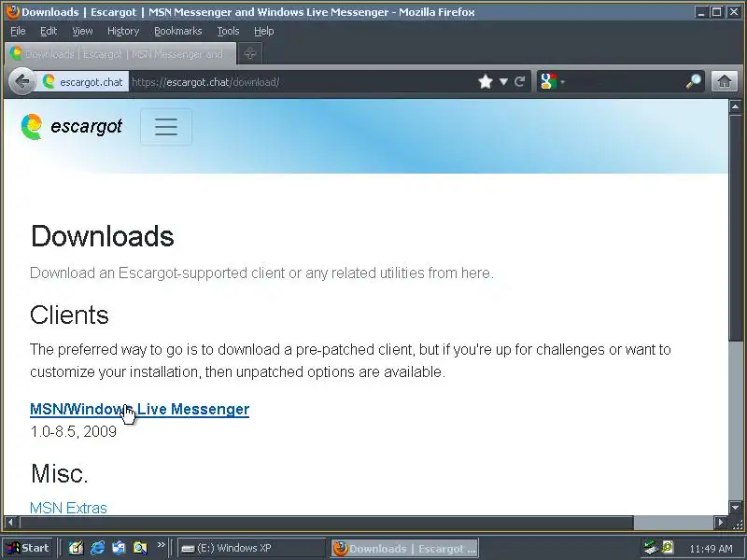Image resolution: width=747 pixels, height=560 pixels.
Task: Show more Quick Launch items chevron
Action: 161,544
